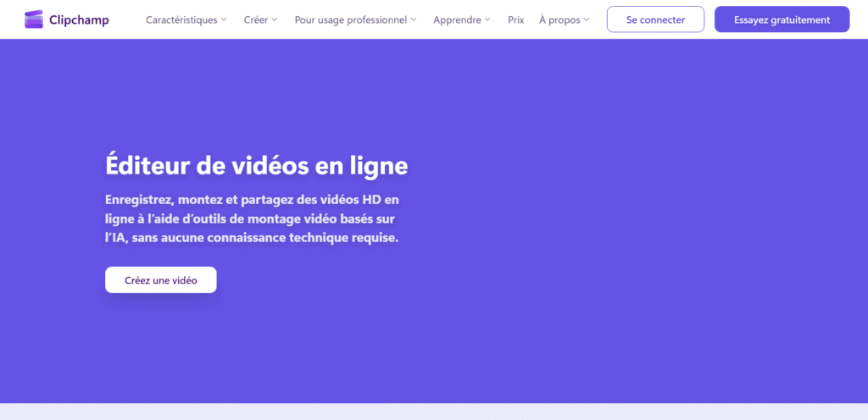Expand the chevron next to À propos

(587, 19)
